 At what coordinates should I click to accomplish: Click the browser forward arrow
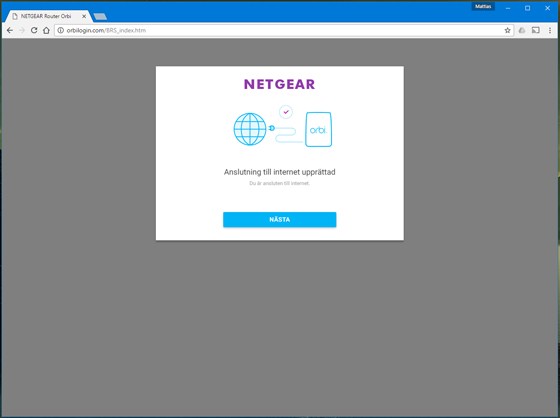[x=22, y=30]
